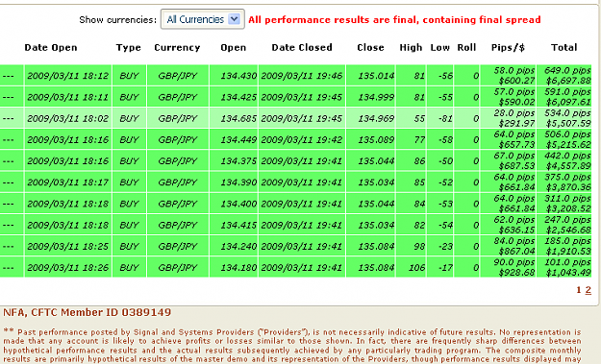Image resolution: width=601 pixels, height=364 pixels.
Task: Click the High column header
Action: point(411,47)
